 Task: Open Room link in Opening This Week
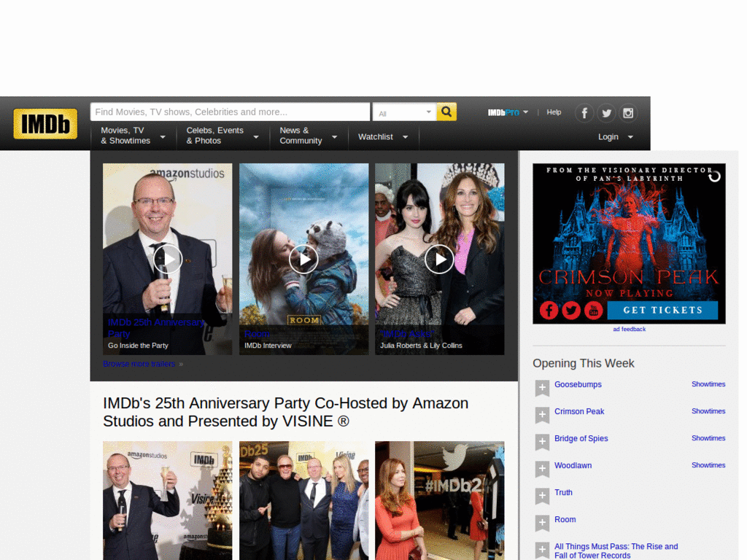[x=565, y=519]
